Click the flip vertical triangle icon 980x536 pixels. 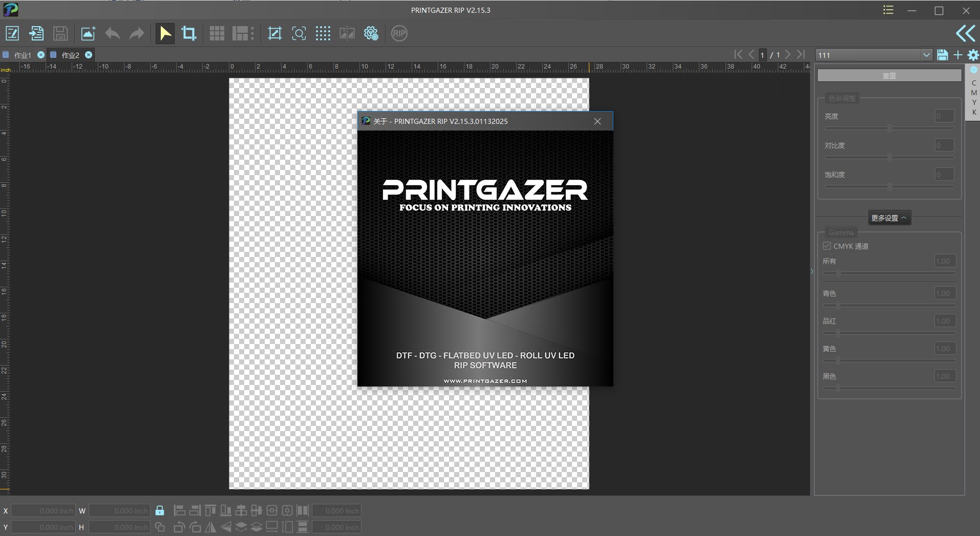226,527
